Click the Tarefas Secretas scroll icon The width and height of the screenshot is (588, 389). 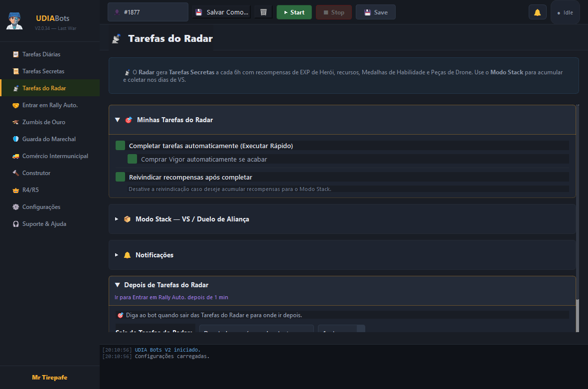[x=16, y=71]
